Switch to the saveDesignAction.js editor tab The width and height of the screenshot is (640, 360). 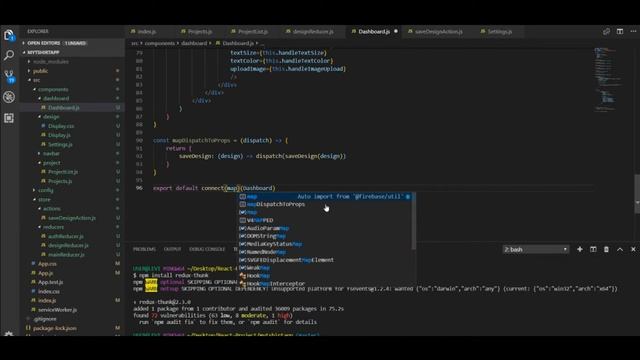tap(438, 31)
